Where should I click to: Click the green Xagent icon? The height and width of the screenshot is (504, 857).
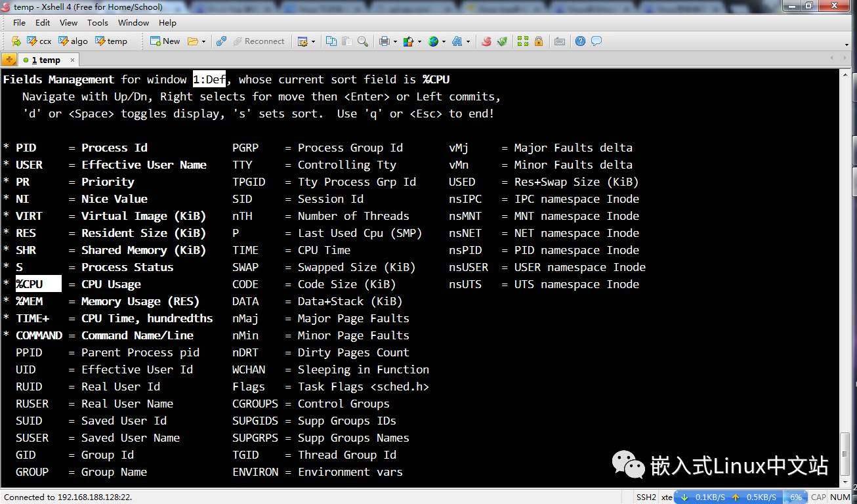click(x=502, y=41)
